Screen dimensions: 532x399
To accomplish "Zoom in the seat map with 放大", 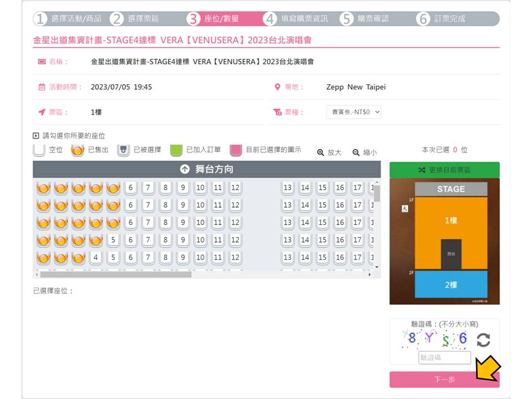I will click(x=329, y=152).
